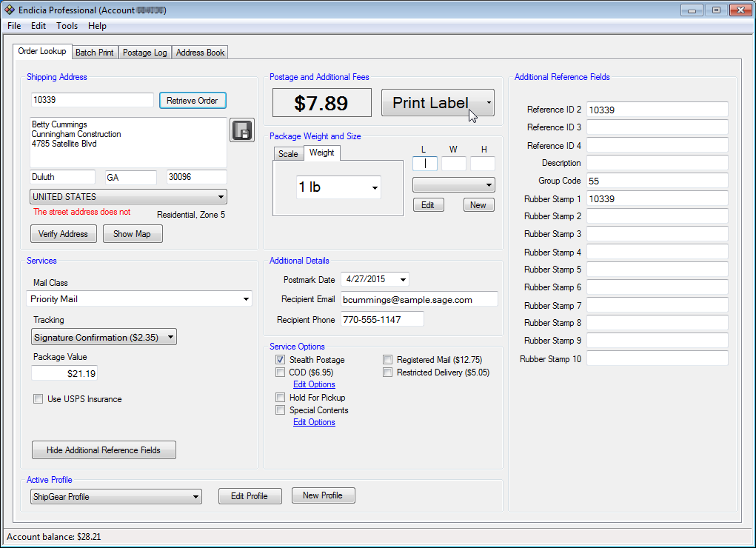
Task: Expand the package dimensions preset dropdown
Action: [x=454, y=184]
